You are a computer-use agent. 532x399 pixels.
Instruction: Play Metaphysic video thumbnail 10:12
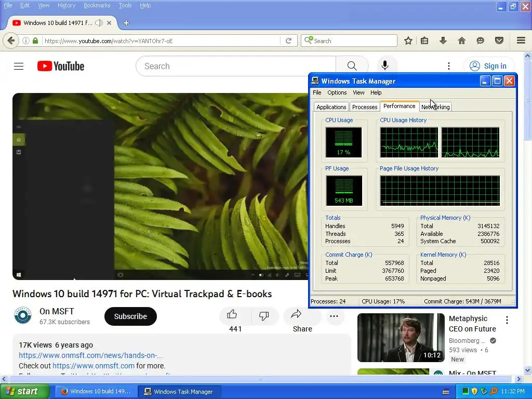[401, 338]
